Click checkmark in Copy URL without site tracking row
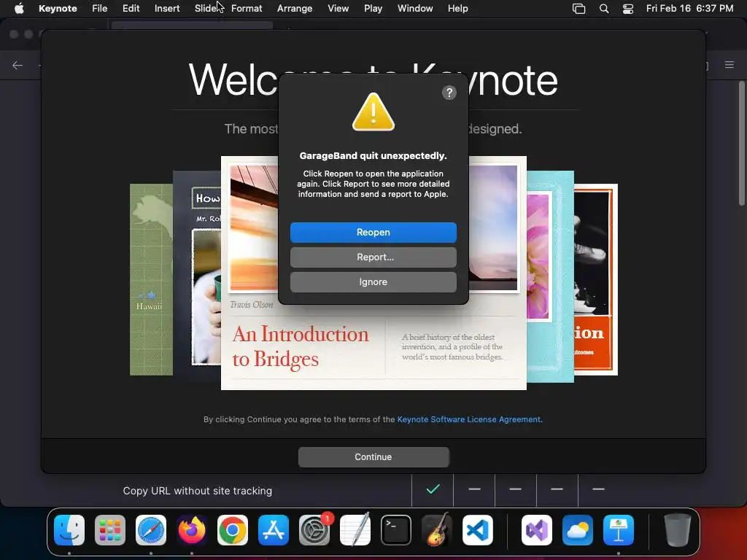 coord(433,489)
